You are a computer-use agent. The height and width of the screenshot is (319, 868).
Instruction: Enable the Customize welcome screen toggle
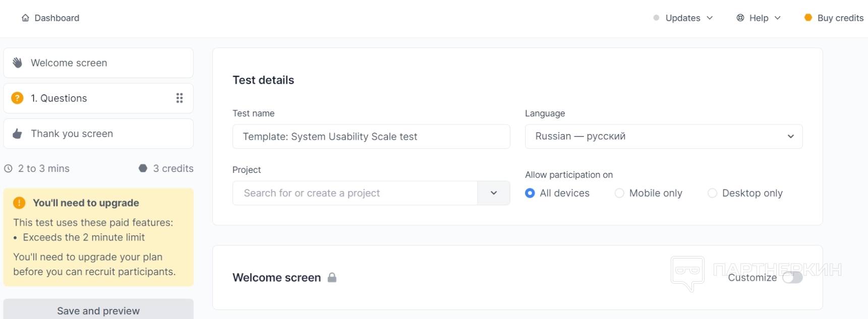(x=792, y=278)
